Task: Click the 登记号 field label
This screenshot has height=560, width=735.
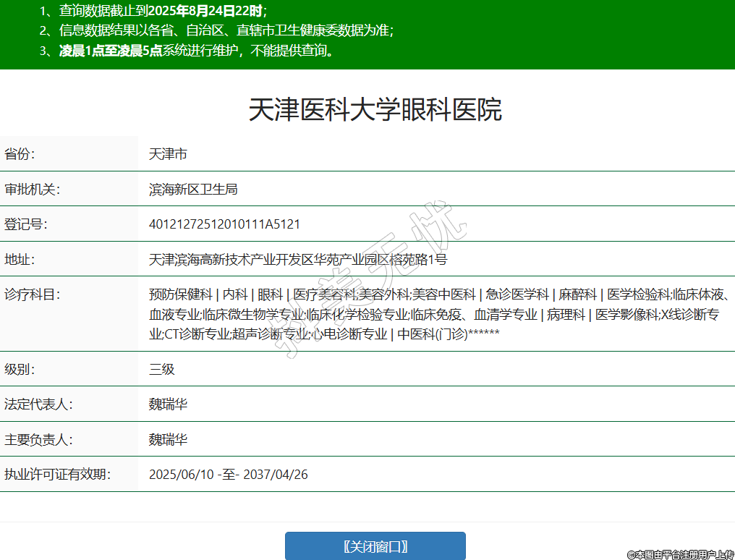Action: click(x=26, y=224)
